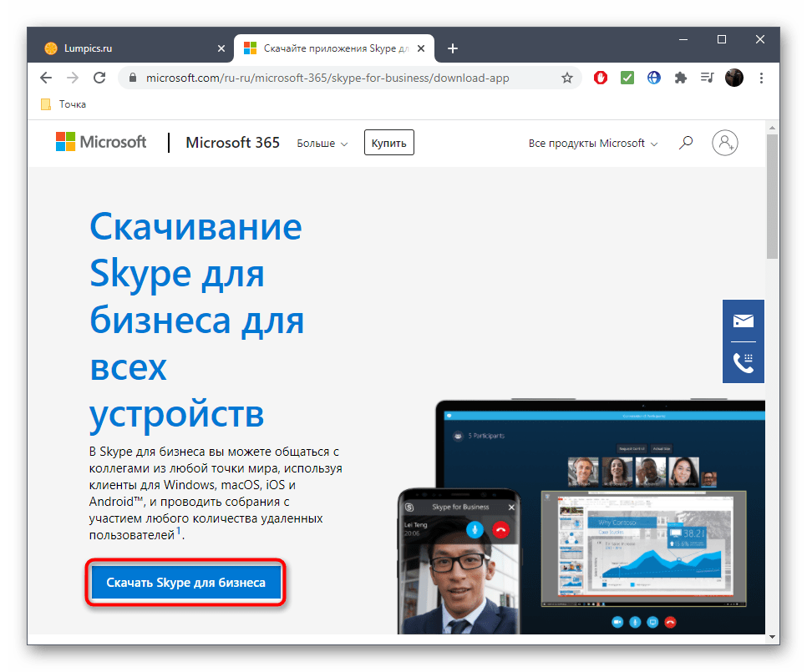Click the page vertical scrollbar thumb

(771, 196)
